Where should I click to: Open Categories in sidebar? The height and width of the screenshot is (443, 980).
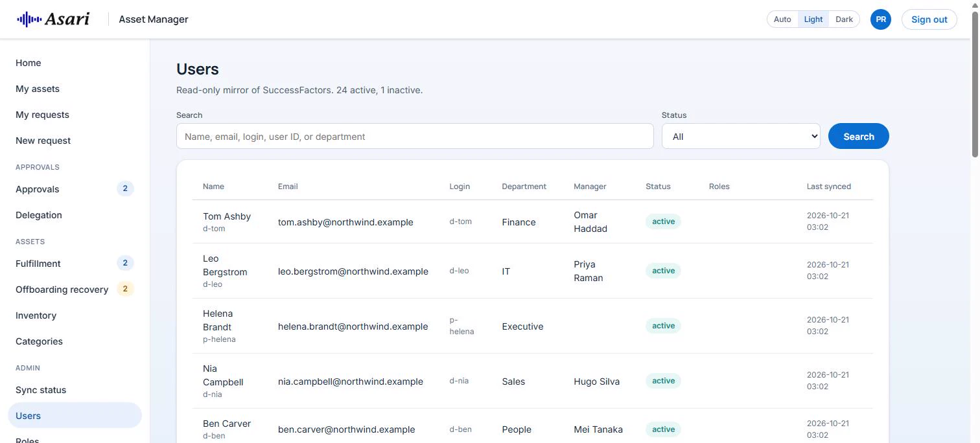pyautogui.click(x=75, y=341)
